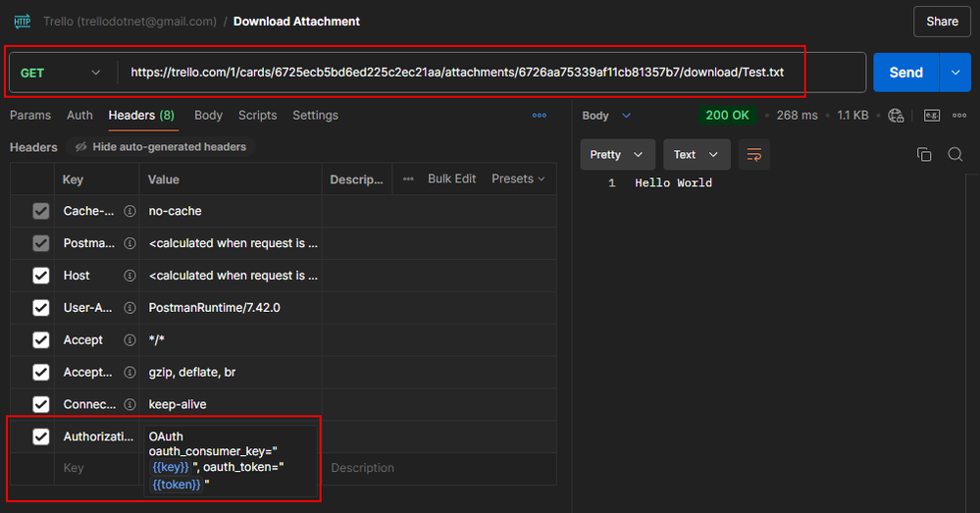This screenshot has width=980, height=513.
Task: Click the request URL input field
Action: (x=490, y=73)
